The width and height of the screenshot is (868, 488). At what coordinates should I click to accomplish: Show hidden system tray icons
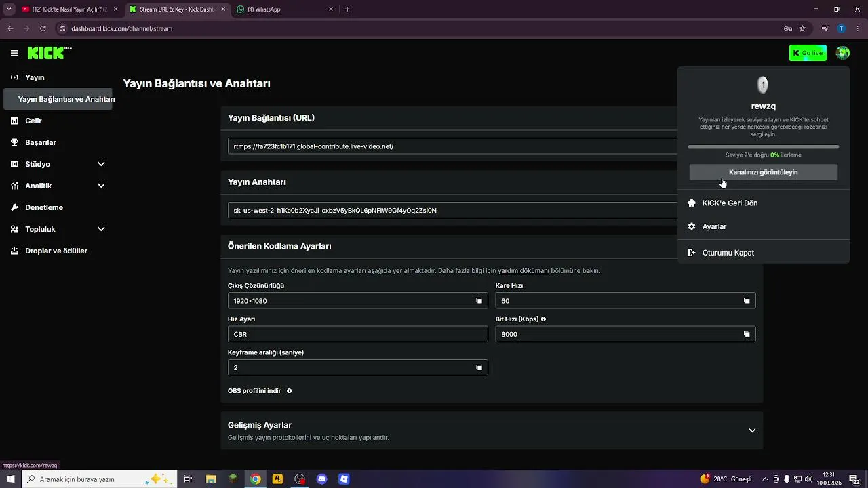tap(766, 479)
